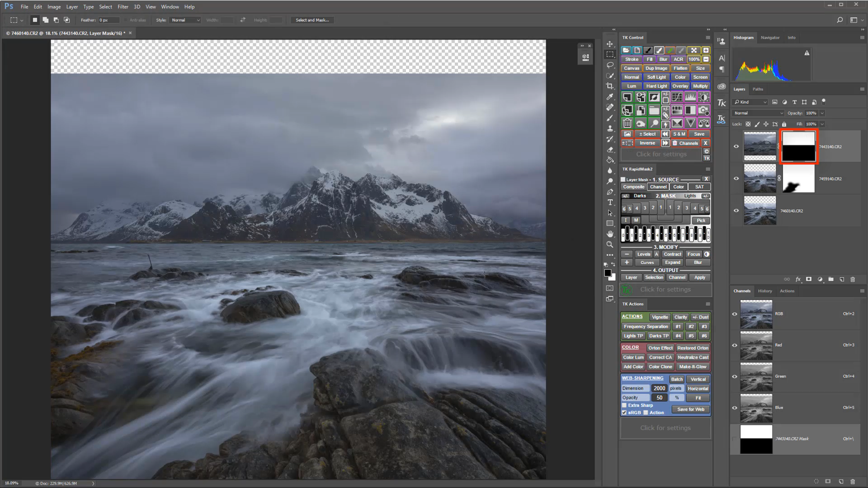The image size is (868, 488).
Task: Select the Crop tool
Action: [x=610, y=86]
